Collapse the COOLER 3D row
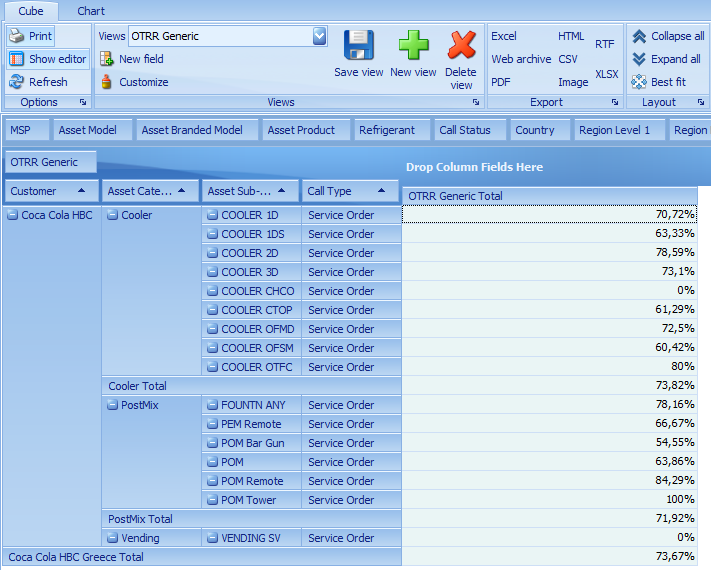 click(x=212, y=272)
